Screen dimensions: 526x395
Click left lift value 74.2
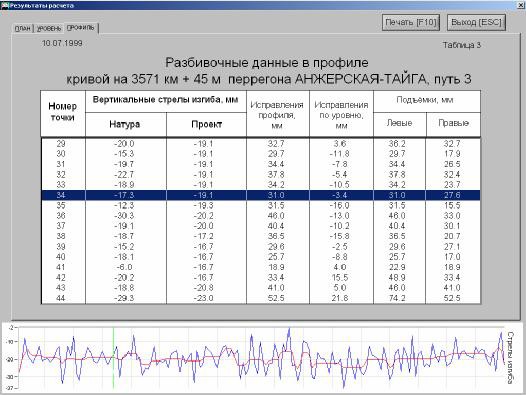tap(397, 298)
